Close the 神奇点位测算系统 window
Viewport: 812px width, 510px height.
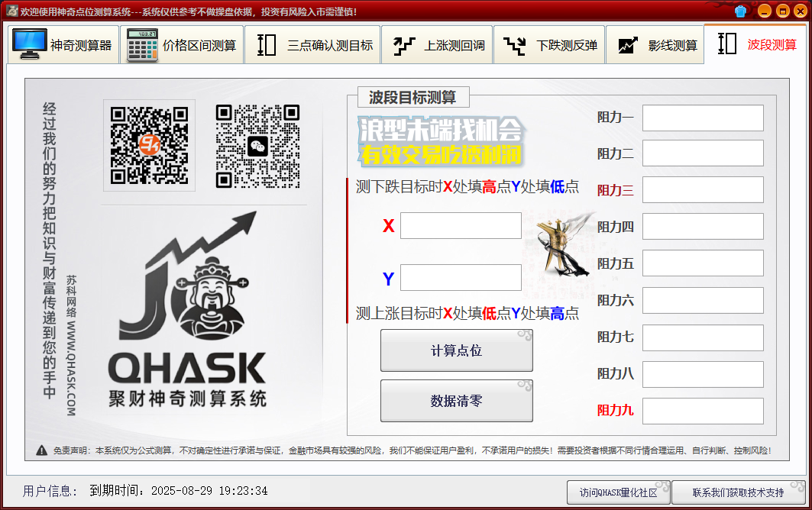[800, 11]
